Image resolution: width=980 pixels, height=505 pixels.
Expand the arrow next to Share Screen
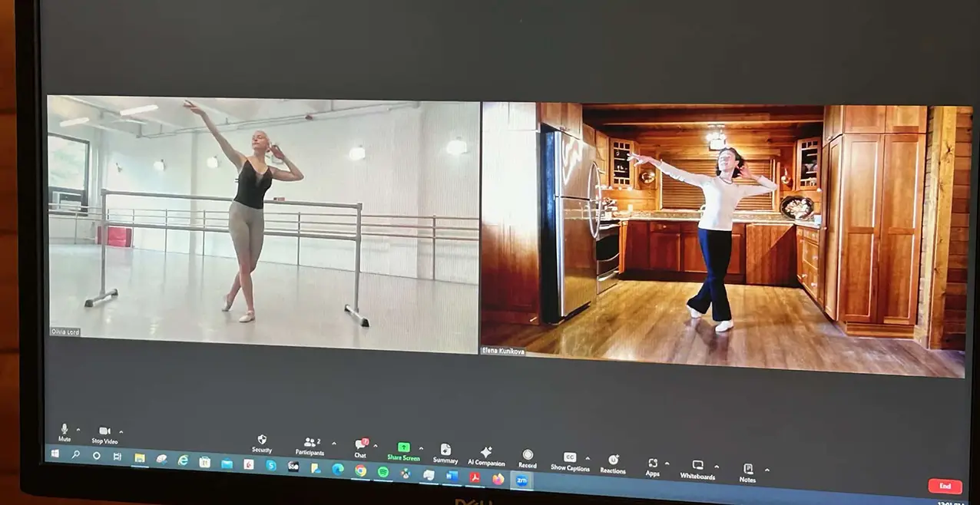click(x=421, y=447)
